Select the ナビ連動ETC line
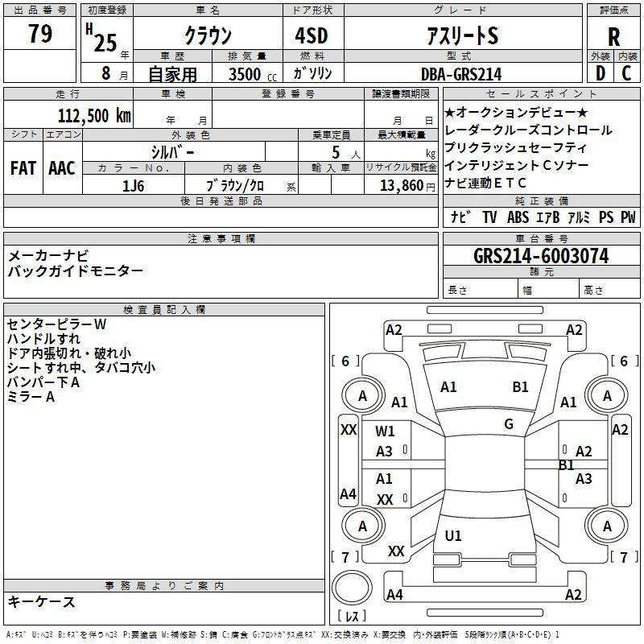 pos(485,183)
